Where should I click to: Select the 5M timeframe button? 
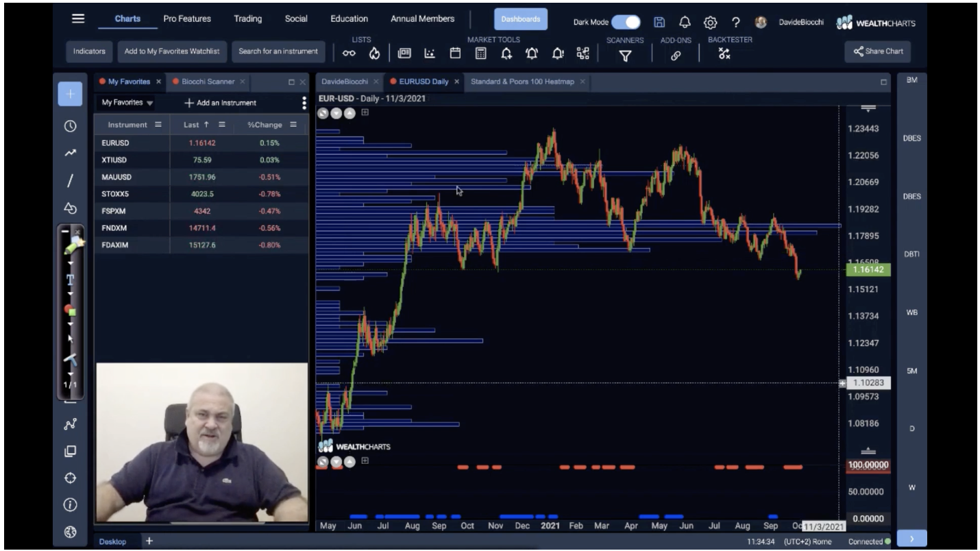pyautogui.click(x=911, y=371)
